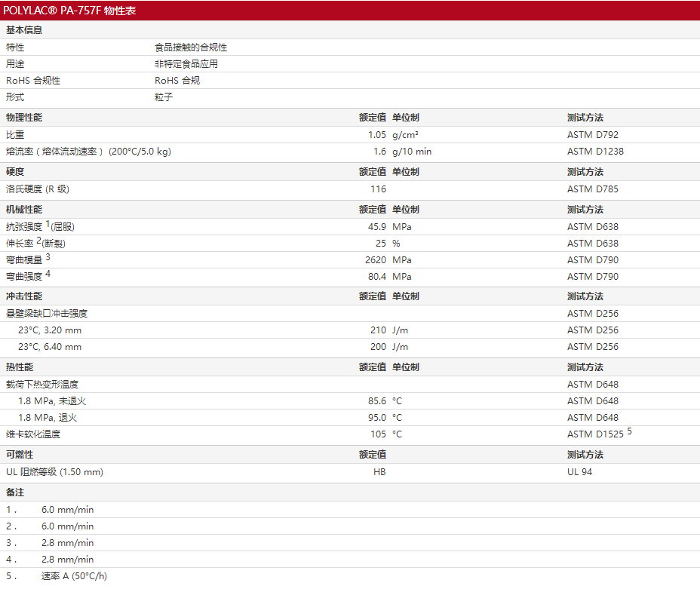Click the UL 阻燃等级 (1.50 mm) label

click(54, 472)
